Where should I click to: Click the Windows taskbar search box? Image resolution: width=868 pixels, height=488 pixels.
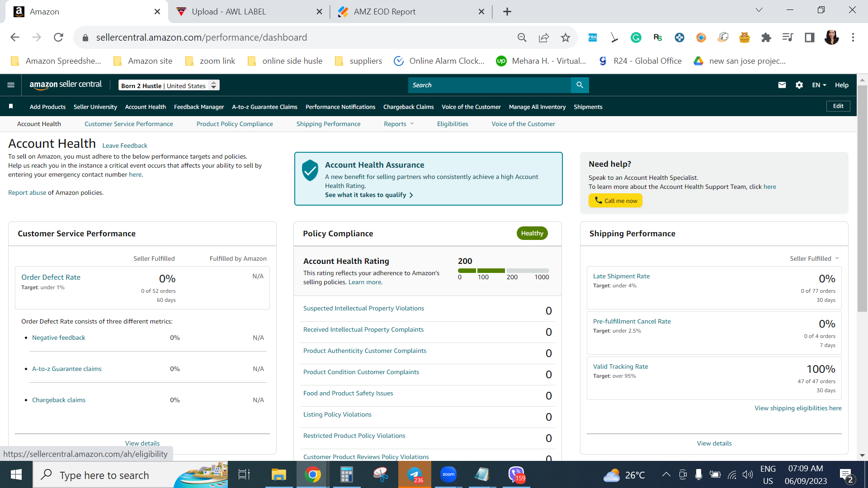pos(131,474)
